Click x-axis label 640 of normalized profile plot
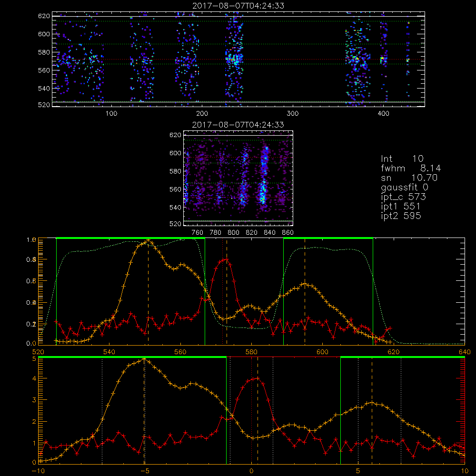476x476 pixels. (465, 352)
